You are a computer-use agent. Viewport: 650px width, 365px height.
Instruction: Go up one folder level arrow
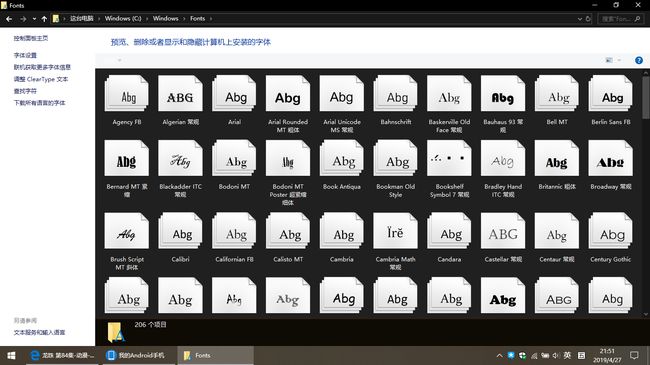(44, 19)
